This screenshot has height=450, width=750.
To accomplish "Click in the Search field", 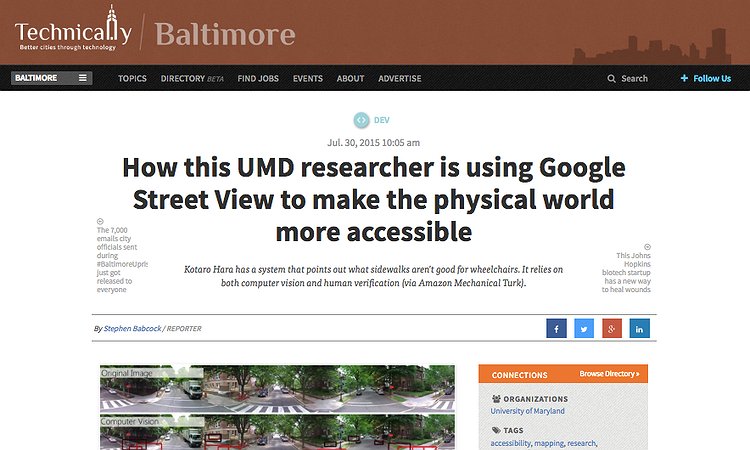I will point(634,78).
